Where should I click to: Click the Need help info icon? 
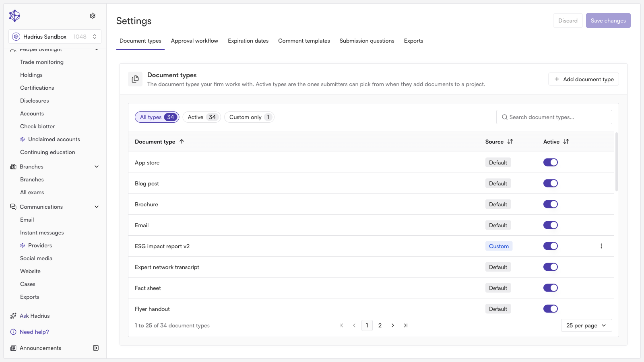(13, 332)
